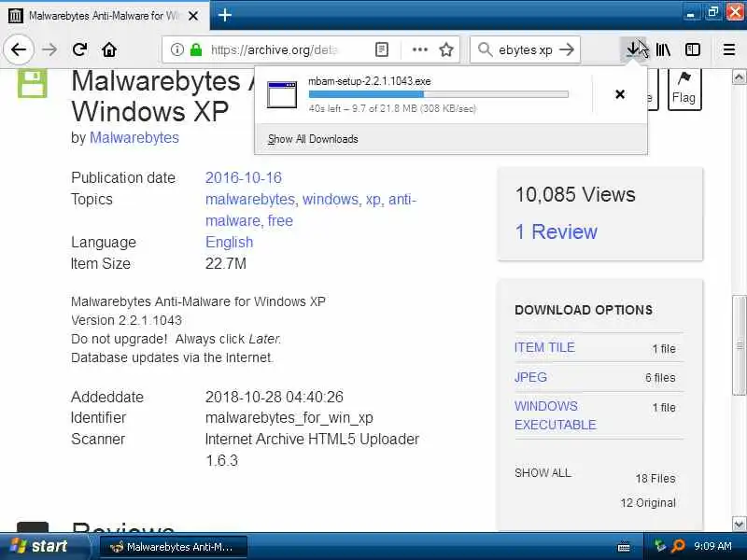
Task: Click the page scrollbar up arrow
Action: tap(739, 77)
